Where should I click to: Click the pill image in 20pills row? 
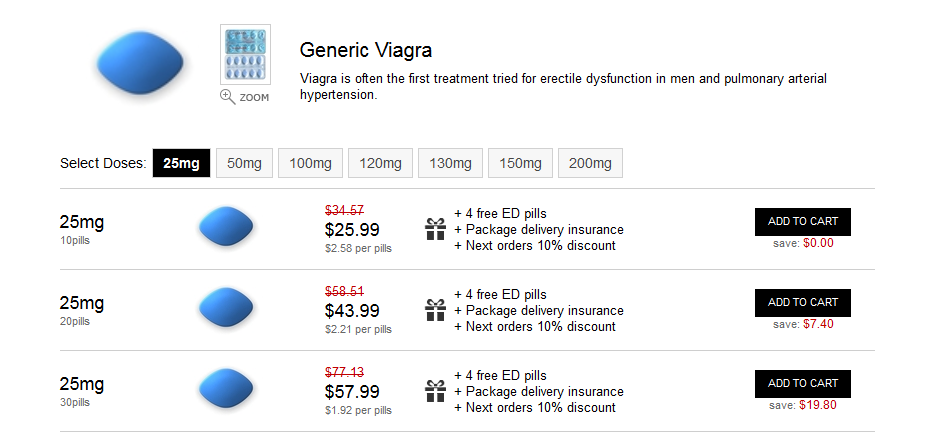226,308
